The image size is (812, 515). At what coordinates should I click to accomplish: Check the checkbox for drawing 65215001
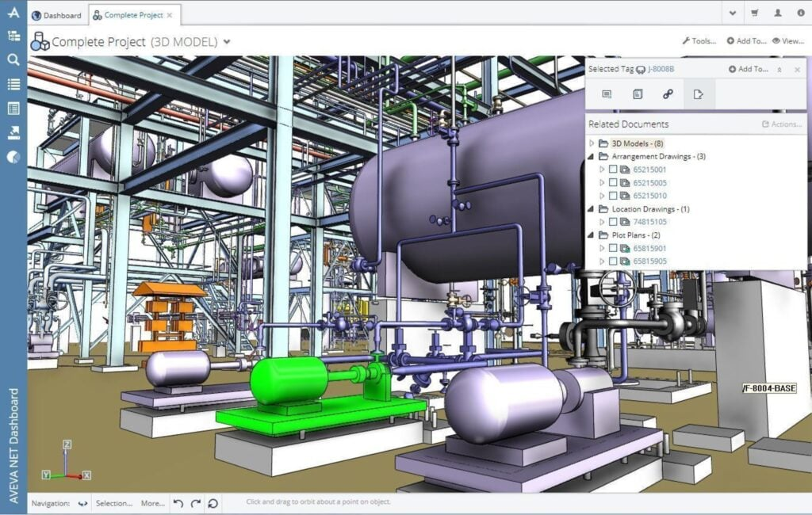(613, 169)
